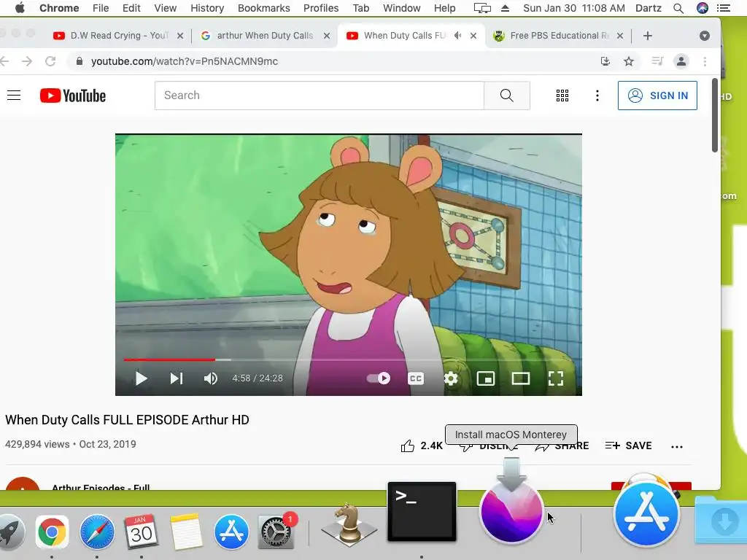Open Calendar from the Dock

click(x=141, y=532)
